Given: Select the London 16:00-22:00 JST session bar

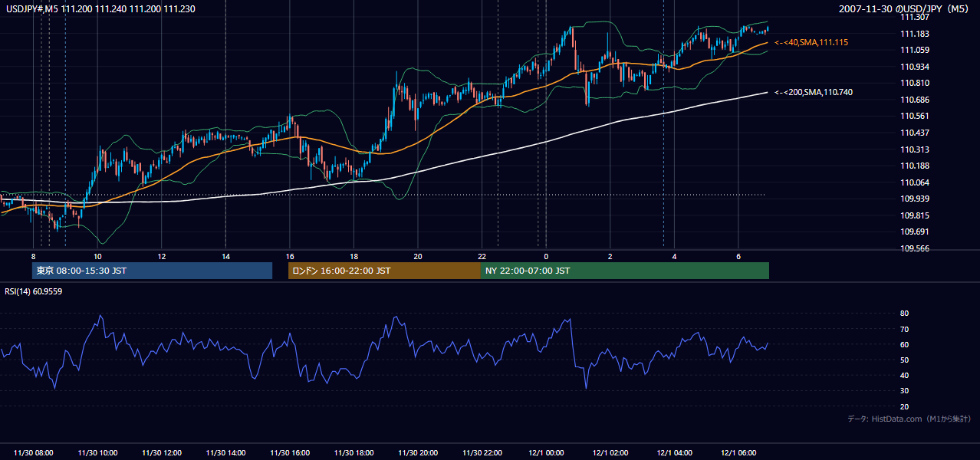Looking at the screenshot, I should [384, 271].
